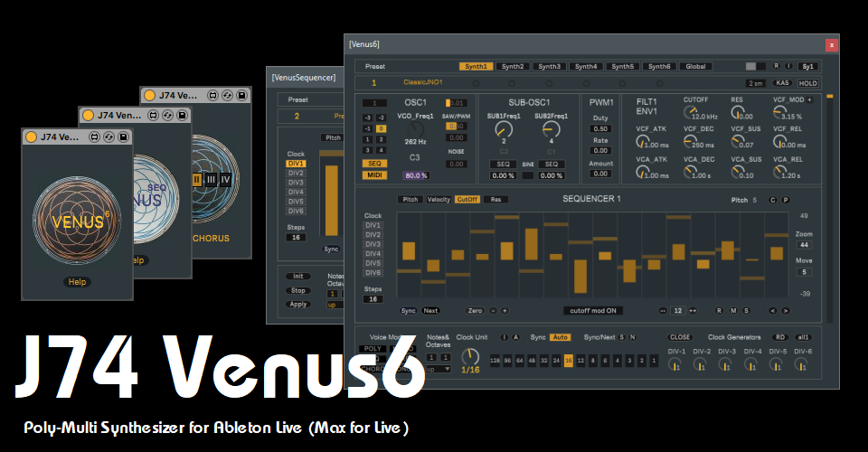Click the Next button in Sequencer 1
The image size is (868, 452).
[430, 311]
